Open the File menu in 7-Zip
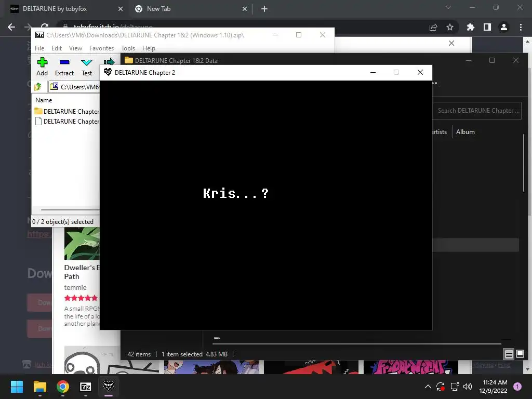This screenshot has height=399, width=532. pyautogui.click(x=39, y=48)
